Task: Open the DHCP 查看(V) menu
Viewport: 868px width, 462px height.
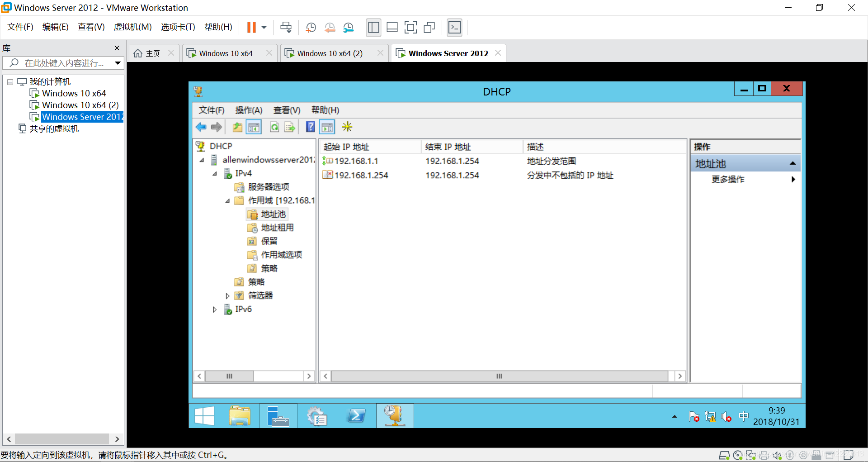Action: pos(287,110)
